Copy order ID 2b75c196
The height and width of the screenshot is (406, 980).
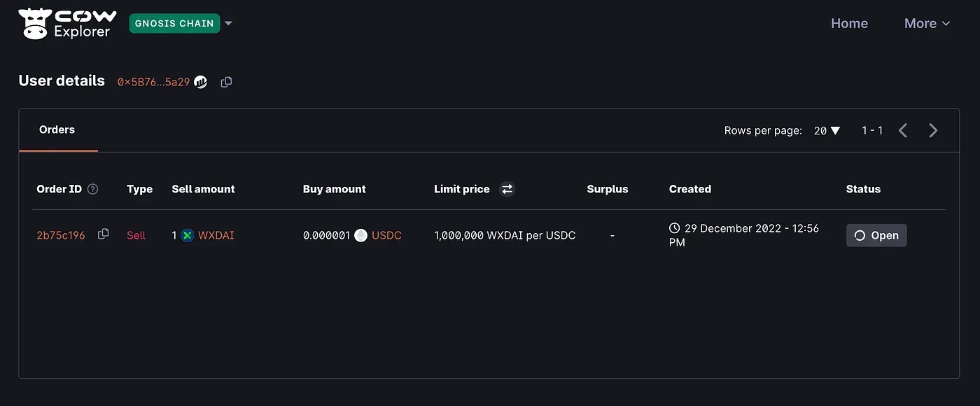point(104,234)
